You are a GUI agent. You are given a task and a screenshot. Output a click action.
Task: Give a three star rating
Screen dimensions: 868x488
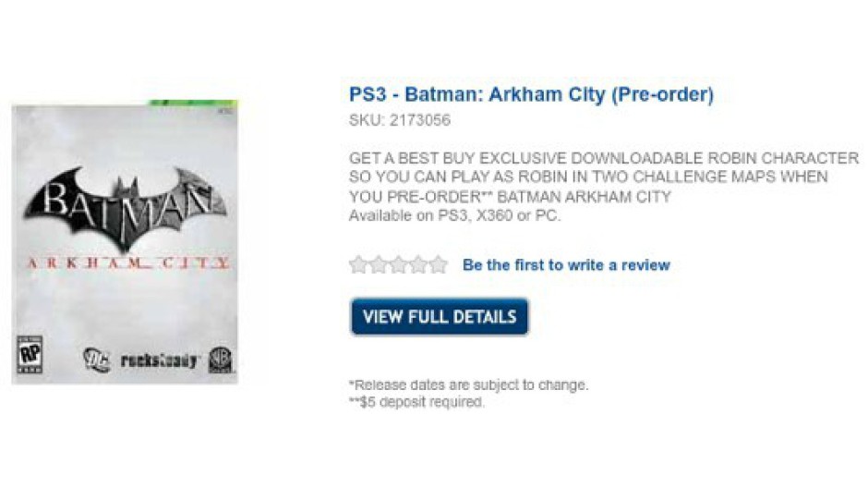click(398, 265)
